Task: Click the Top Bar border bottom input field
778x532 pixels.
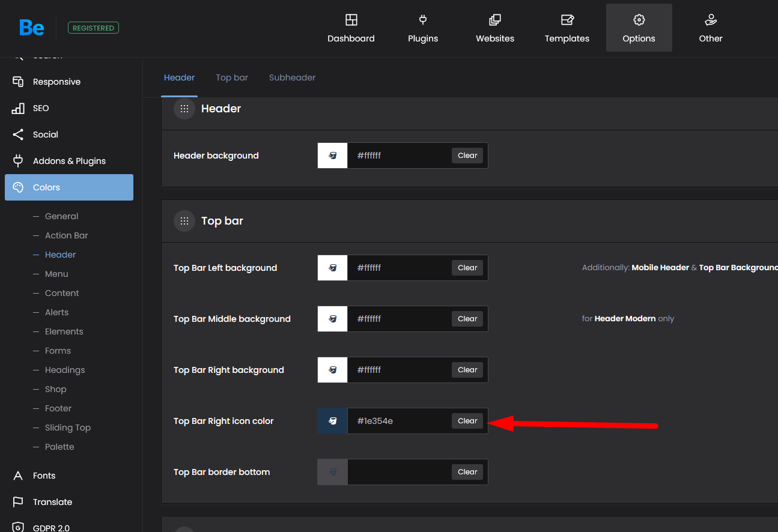Action: pyautogui.click(x=399, y=472)
